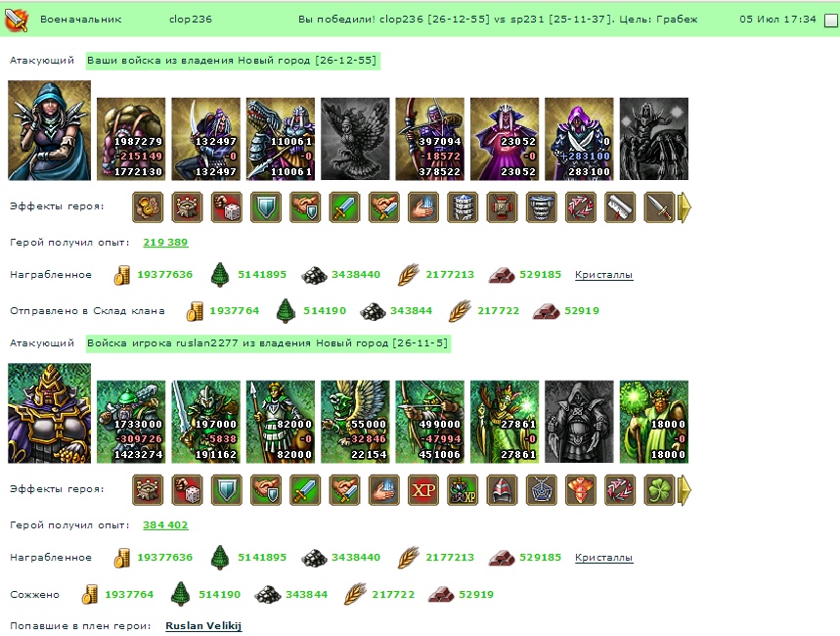The image size is (840, 636).
Task: Click the sword battle report icon
Action: [x=17, y=20]
